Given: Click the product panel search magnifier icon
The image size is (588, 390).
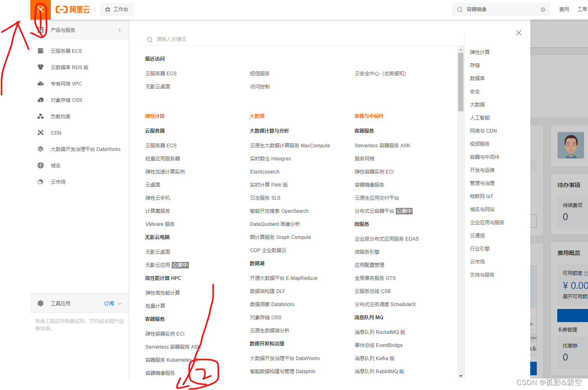Looking at the screenshot, I should coord(150,39).
